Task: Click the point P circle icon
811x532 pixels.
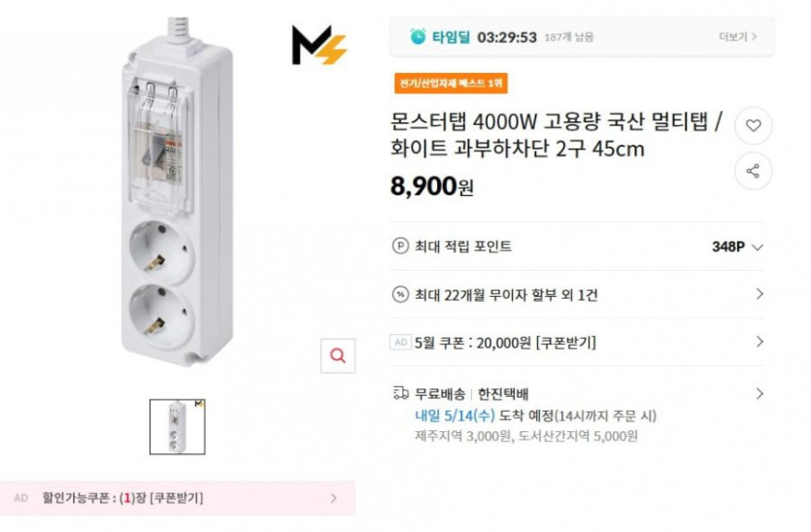Action: tap(400, 247)
